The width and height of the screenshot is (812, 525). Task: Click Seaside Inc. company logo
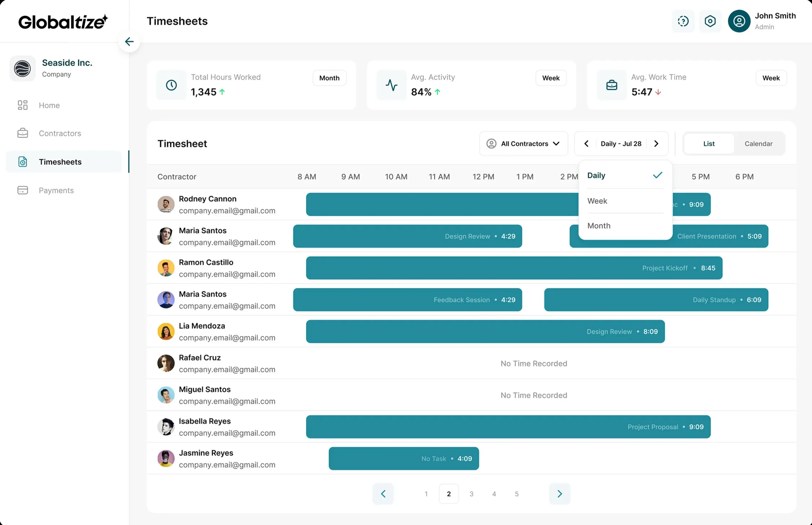click(22, 68)
